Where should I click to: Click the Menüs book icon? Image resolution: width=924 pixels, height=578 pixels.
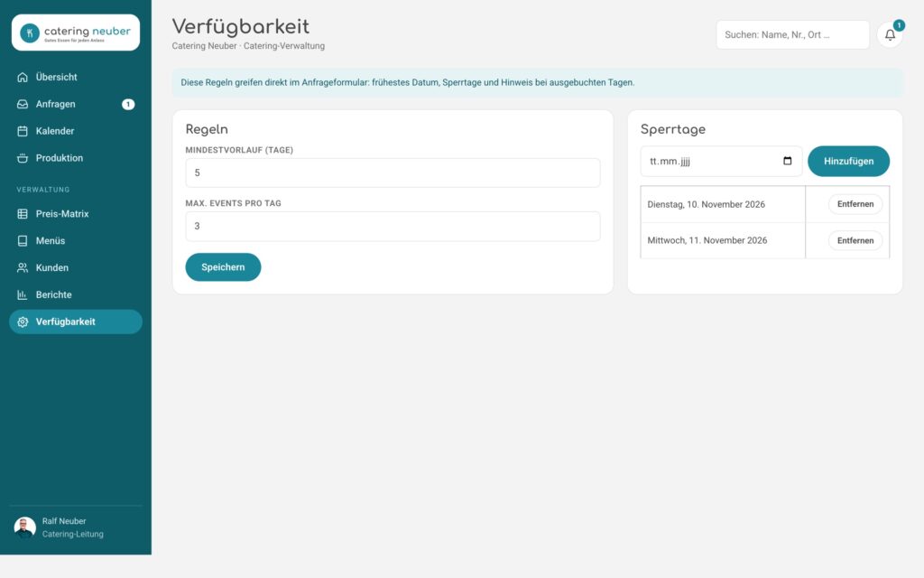[x=23, y=240]
